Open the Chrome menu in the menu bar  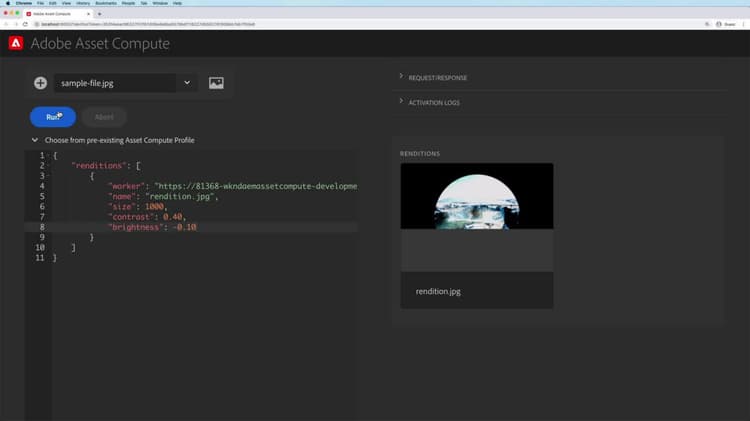click(23, 3)
